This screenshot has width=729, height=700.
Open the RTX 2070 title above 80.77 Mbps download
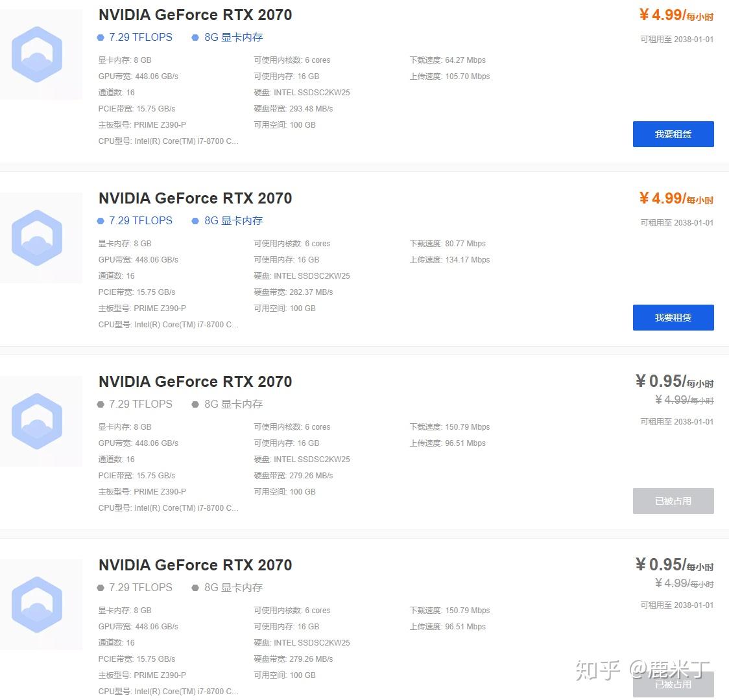coord(195,198)
